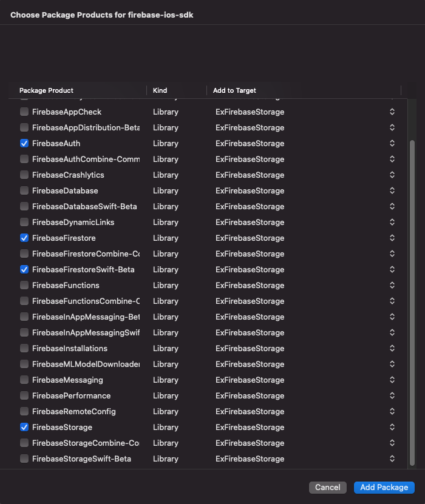Click the Add to Target column header
This screenshot has width=425, height=504.
[234, 90]
